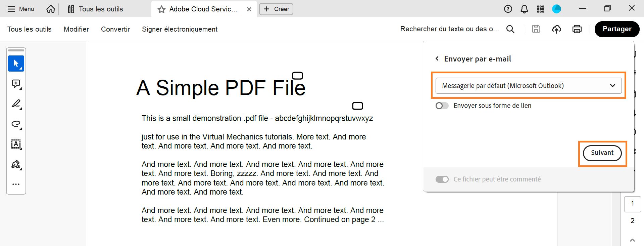644x246 pixels.
Task: Print the document with printer icon
Action: (577, 29)
